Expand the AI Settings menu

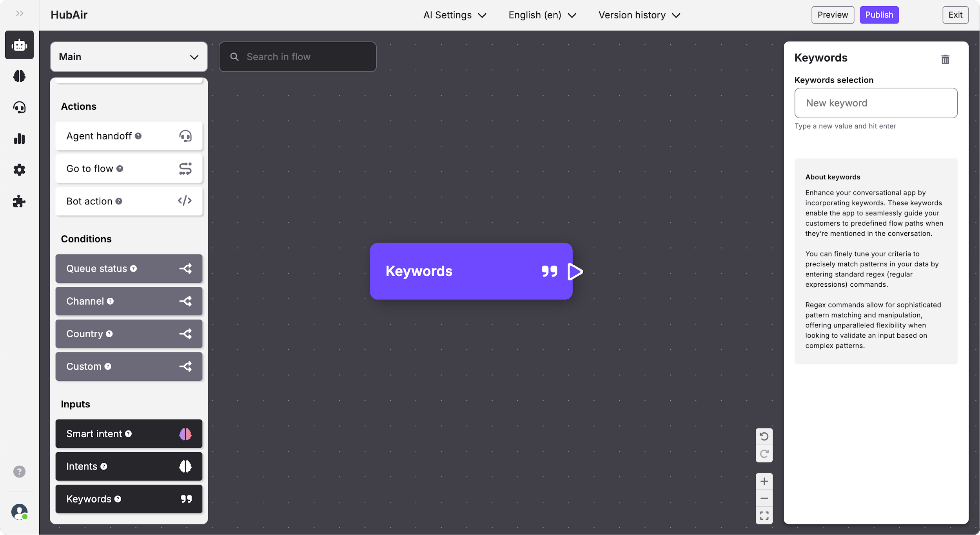[455, 15]
